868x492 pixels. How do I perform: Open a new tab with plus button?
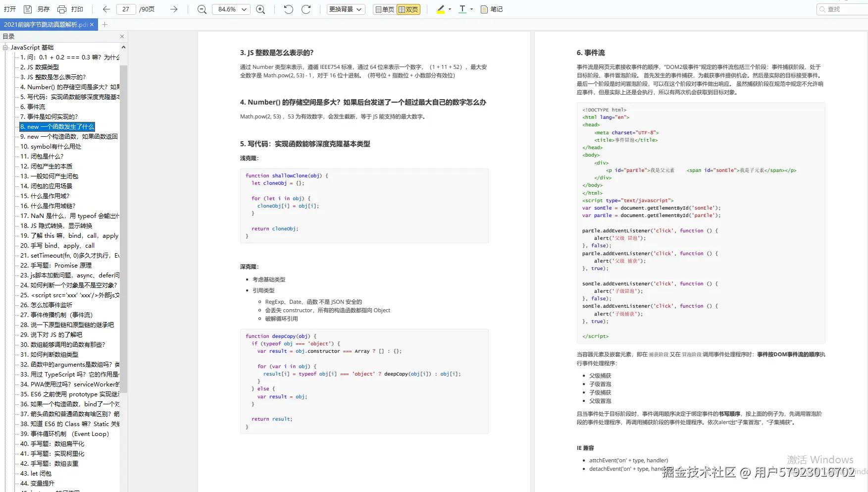[104, 24]
